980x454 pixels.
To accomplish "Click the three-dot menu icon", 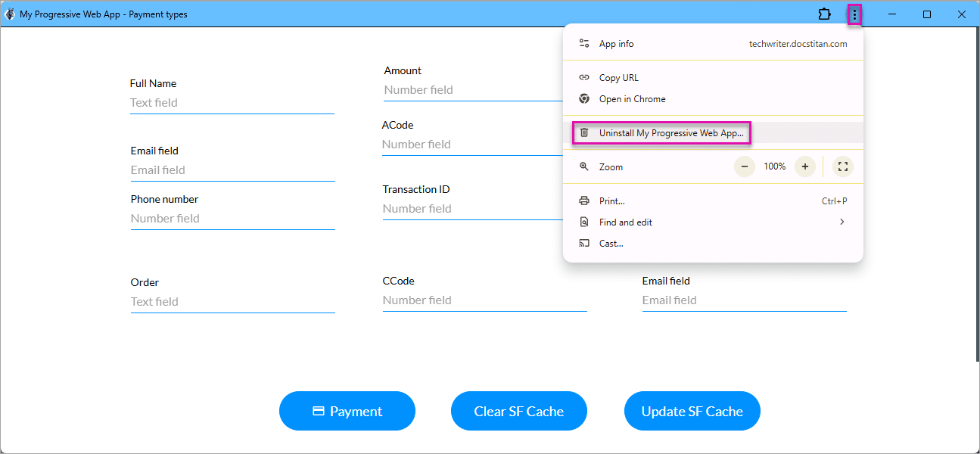I will pos(854,14).
